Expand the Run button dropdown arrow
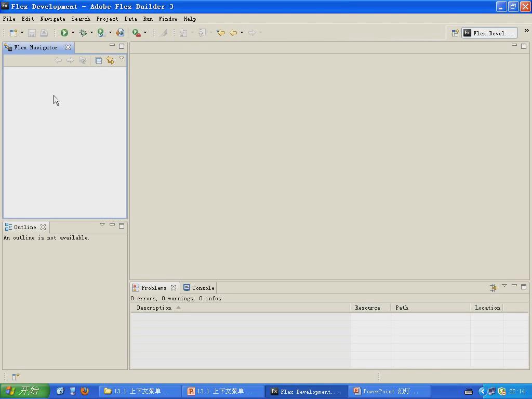The height and width of the screenshot is (399, 532). pos(73,33)
